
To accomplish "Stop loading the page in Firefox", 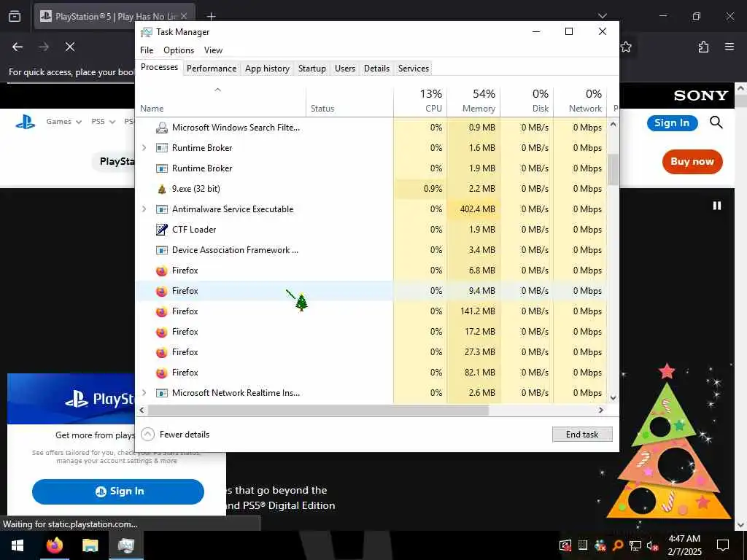I will 69,47.
